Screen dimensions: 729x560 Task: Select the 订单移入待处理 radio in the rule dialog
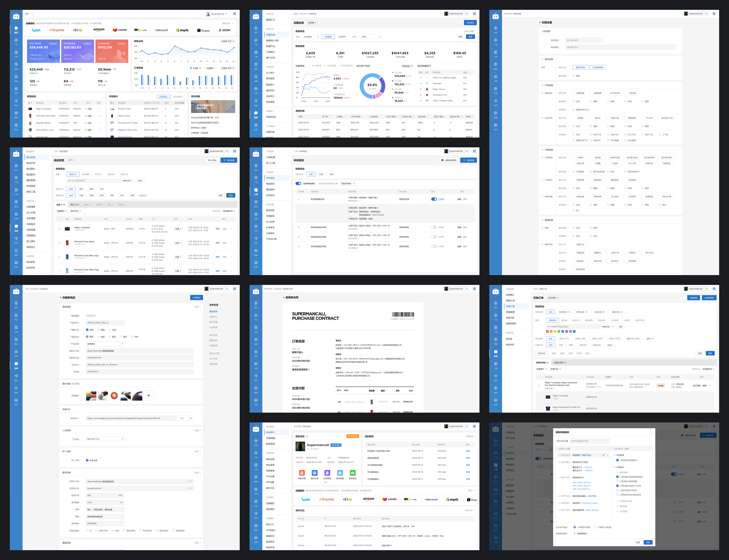(x=595, y=527)
